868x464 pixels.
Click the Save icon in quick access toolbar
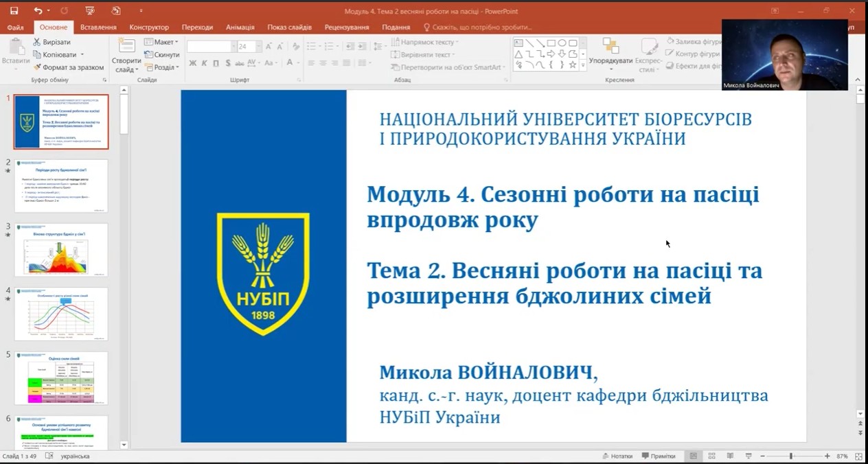click(x=14, y=11)
